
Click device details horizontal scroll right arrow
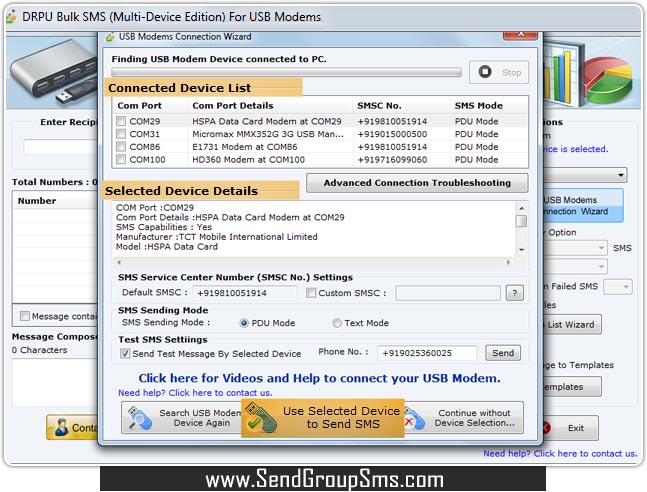(509, 262)
